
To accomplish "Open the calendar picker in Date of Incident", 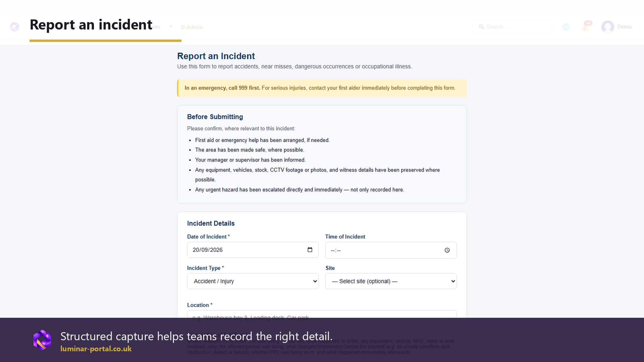I will [x=310, y=250].
